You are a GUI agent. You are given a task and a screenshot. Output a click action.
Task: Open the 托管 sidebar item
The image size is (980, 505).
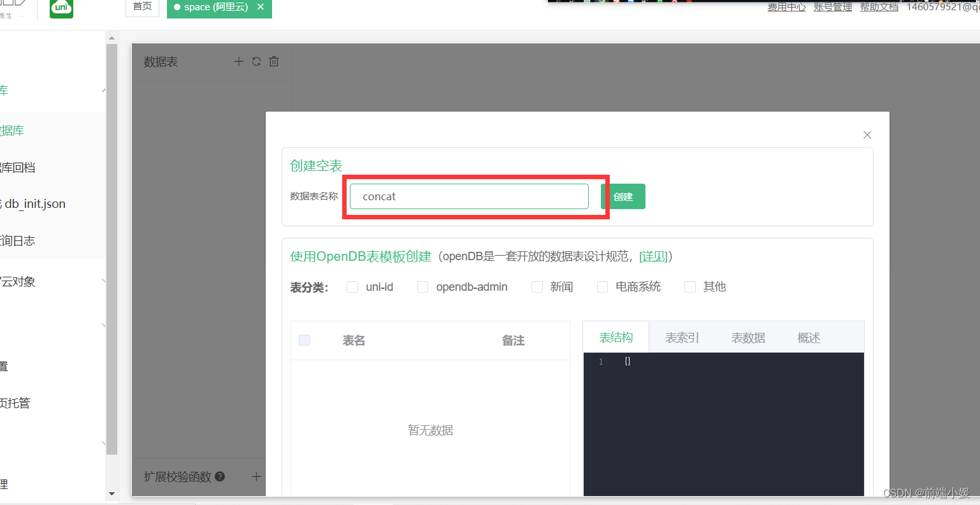(15, 403)
